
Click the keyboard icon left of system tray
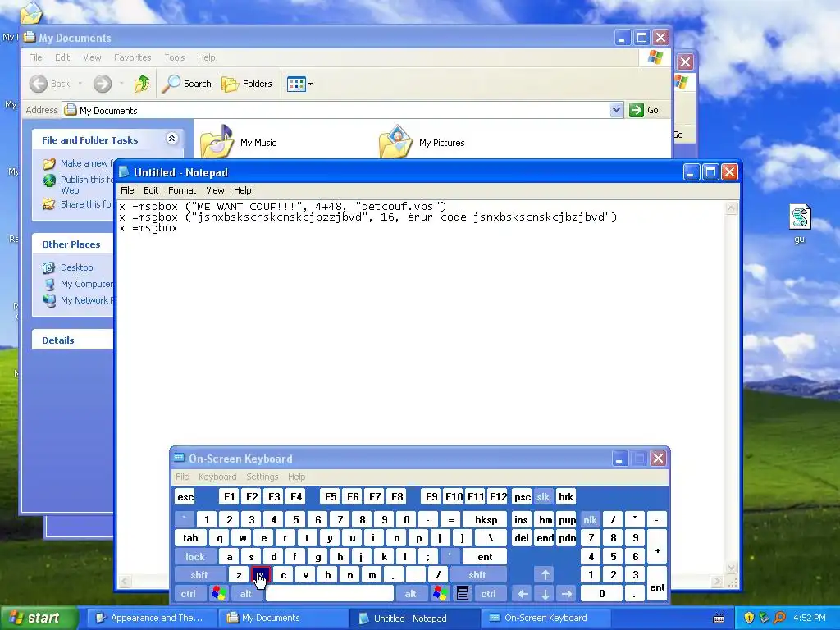[x=719, y=619]
